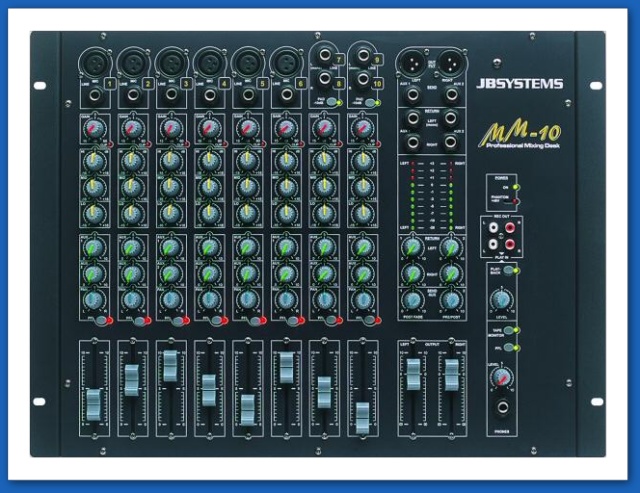This screenshot has height=493, width=640.
Task: Click the SEND AUX pre/post knob
Action: coord(451,300)
